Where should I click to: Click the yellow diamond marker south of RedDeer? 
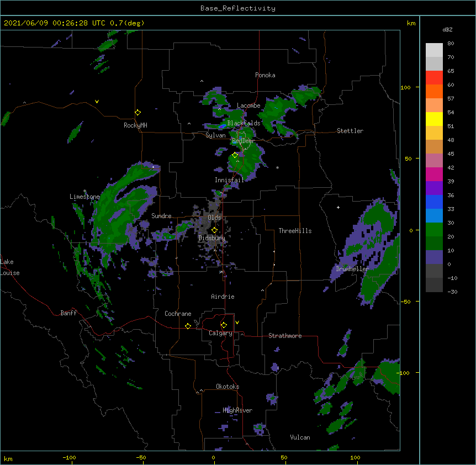235,155
